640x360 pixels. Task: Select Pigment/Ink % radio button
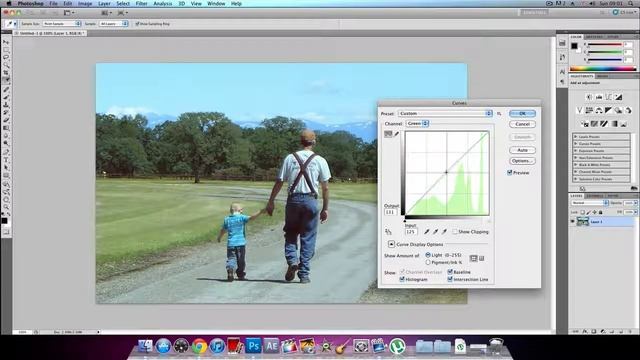tap(428, 262)
